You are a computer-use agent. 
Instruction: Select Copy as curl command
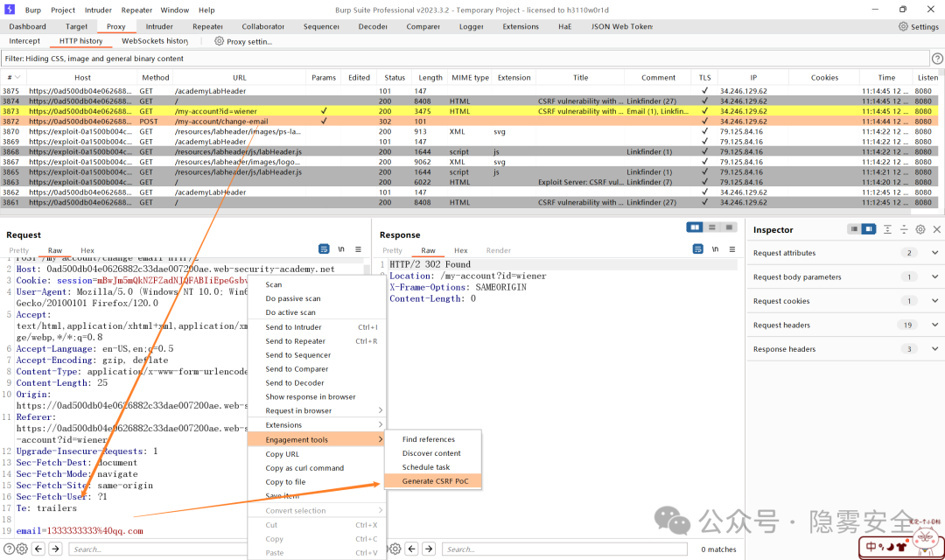(317, 468)
